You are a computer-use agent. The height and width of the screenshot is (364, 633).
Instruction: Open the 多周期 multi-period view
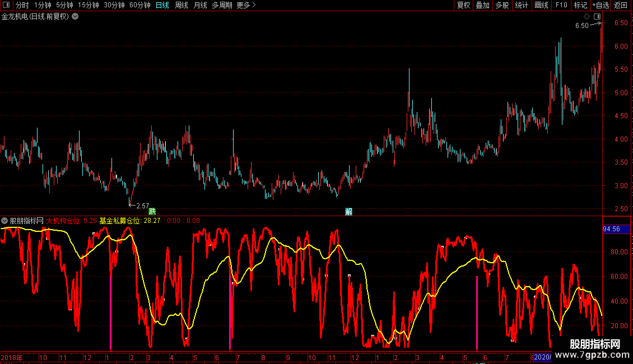[222, 5]
